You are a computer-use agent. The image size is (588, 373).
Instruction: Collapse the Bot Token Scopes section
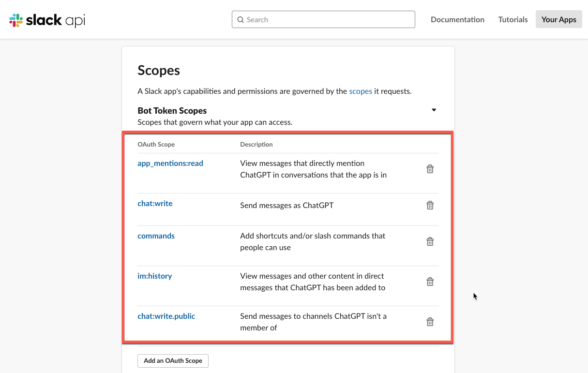434,110
